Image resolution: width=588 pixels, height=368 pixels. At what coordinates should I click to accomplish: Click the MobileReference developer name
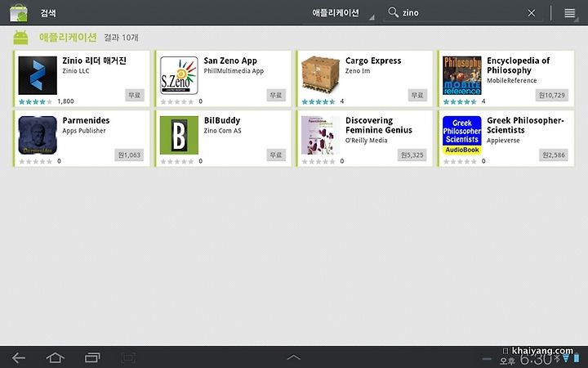(x=511, y=80)
